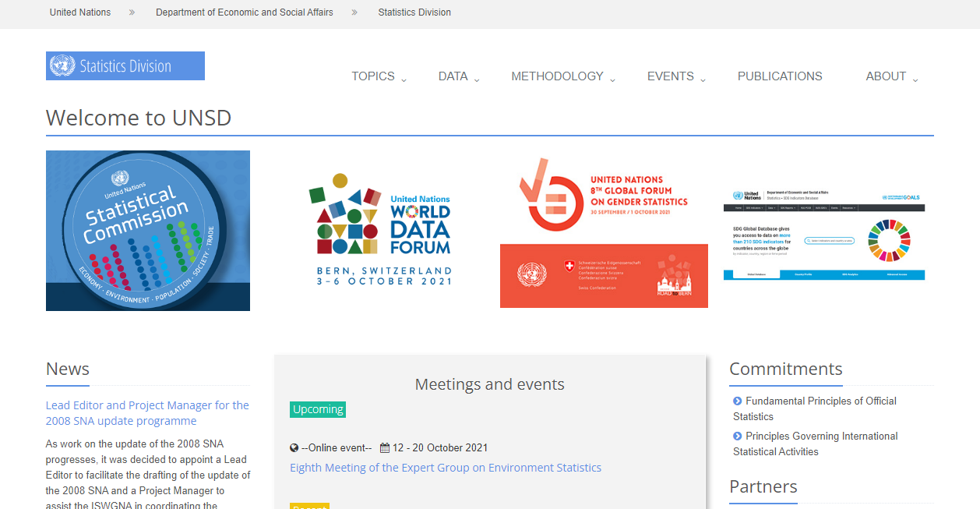
Task: Click the Commitments heading
Action: tap(786, 369)
